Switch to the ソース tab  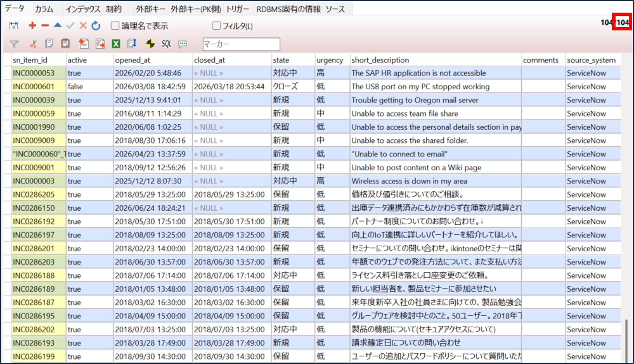pyautogui.click(x=336, y=9)
